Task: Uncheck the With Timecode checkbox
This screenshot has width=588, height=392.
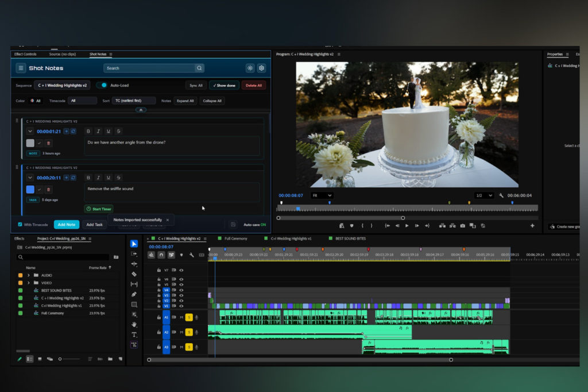Action: tap(20, 225)
